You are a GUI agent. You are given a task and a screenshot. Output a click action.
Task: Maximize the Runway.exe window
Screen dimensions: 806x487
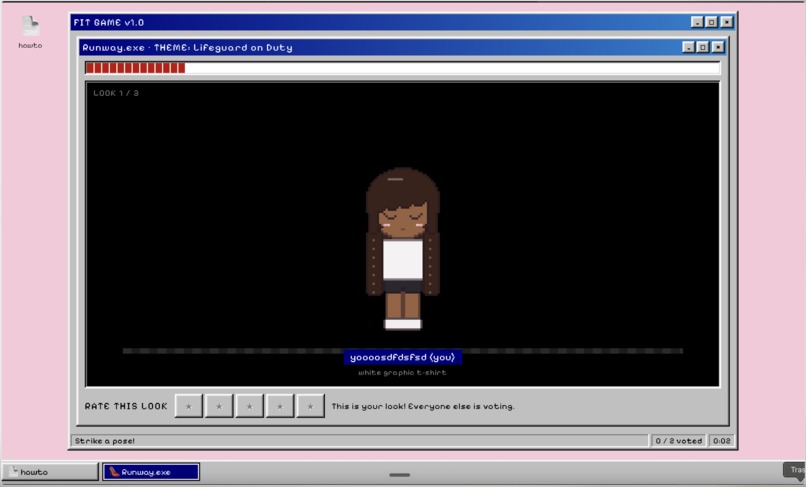point(703,47)
